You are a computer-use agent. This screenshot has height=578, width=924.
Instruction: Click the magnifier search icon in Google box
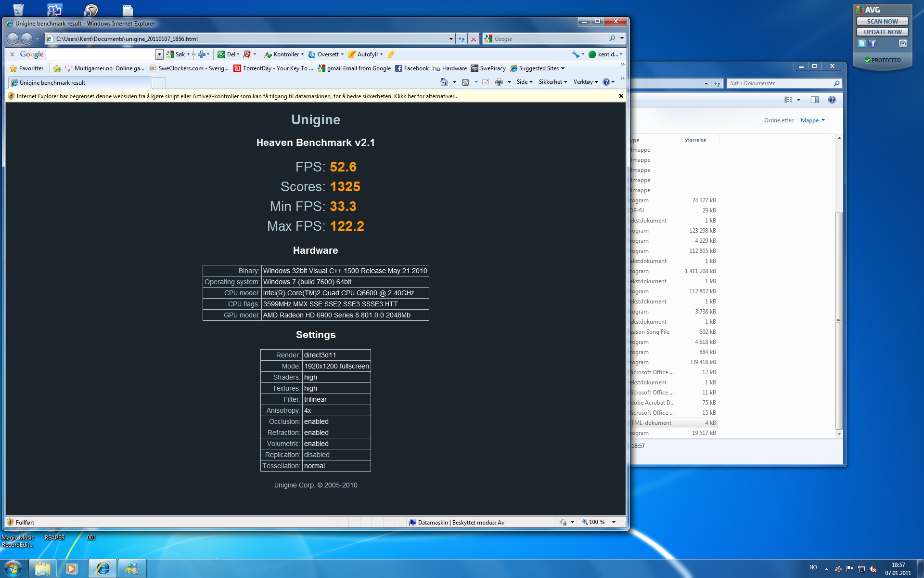612,39
